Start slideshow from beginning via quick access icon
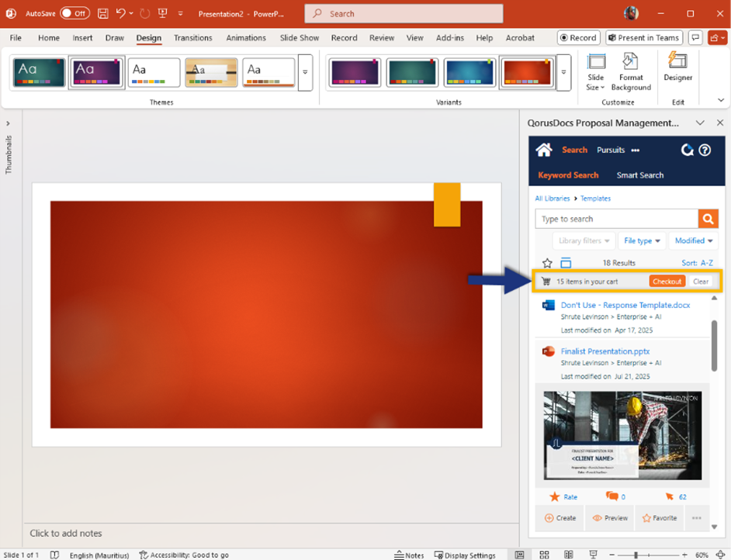 pyautogui.click(x=163, y=13)
